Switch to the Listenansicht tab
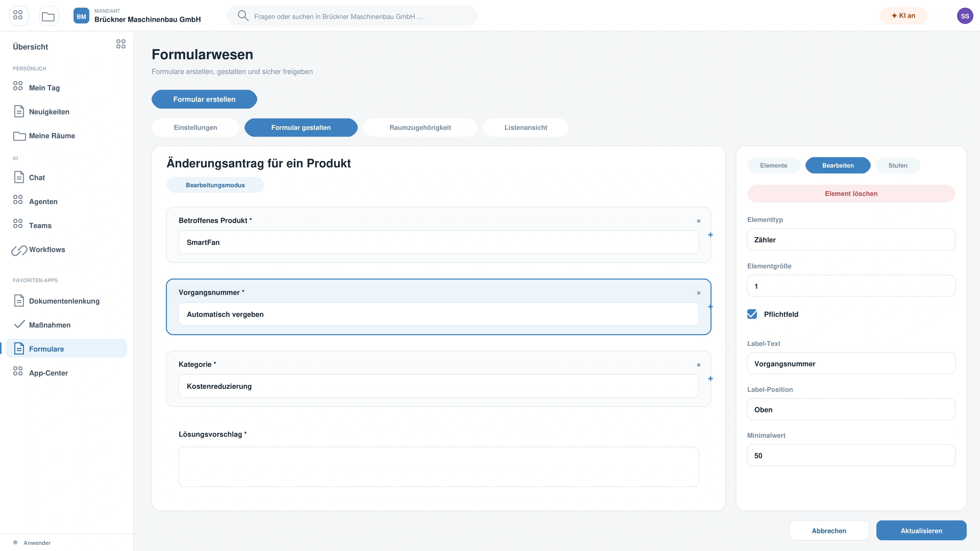The width and height of the screenshot is (980, 551). [x=526, y=127]
